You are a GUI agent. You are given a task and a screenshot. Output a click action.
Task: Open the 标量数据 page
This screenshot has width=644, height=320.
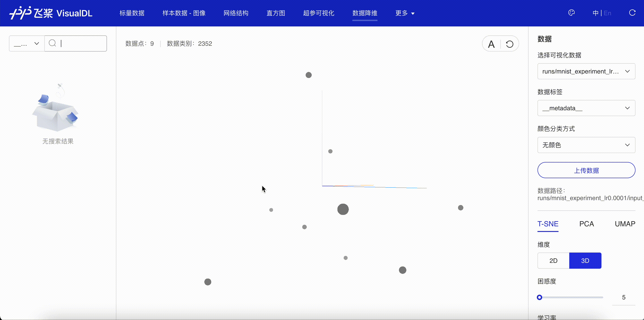coord(132,13)
